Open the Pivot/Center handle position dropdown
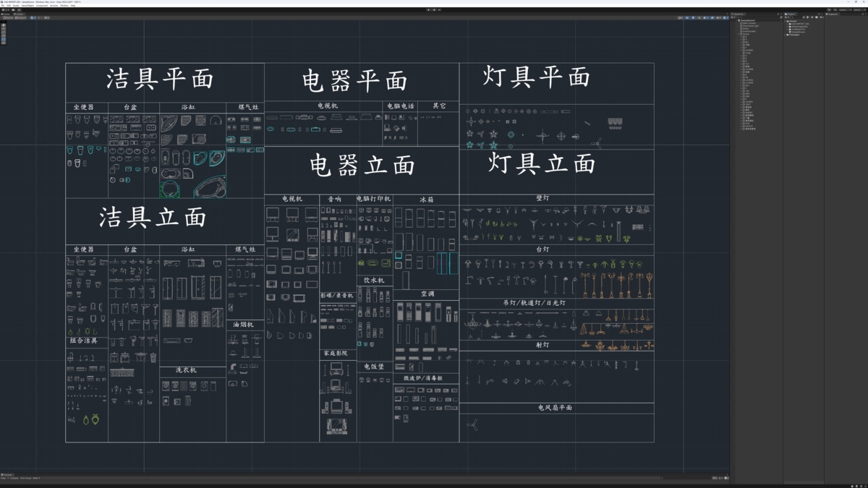 point(8,17)
